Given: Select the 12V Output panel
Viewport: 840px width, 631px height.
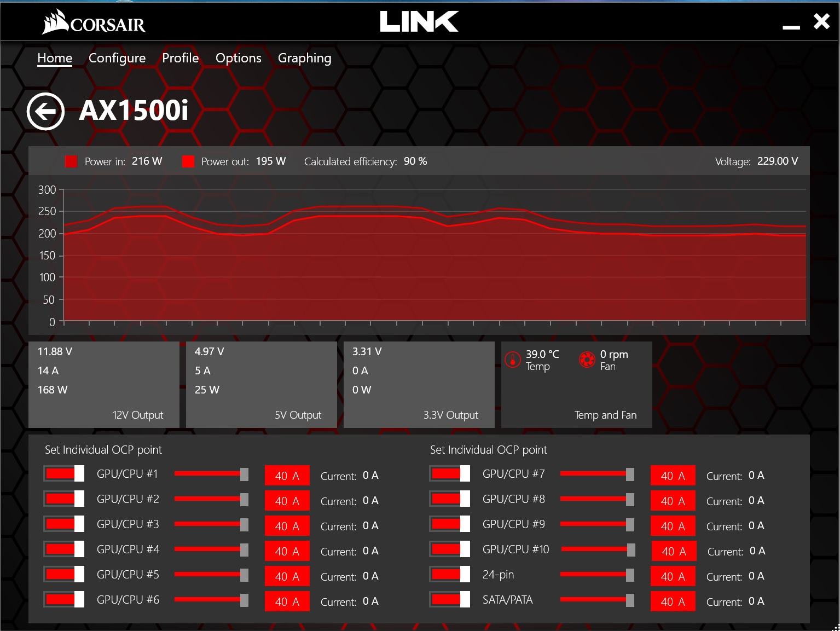Looking at the screenshot, I should pos(104,385).
